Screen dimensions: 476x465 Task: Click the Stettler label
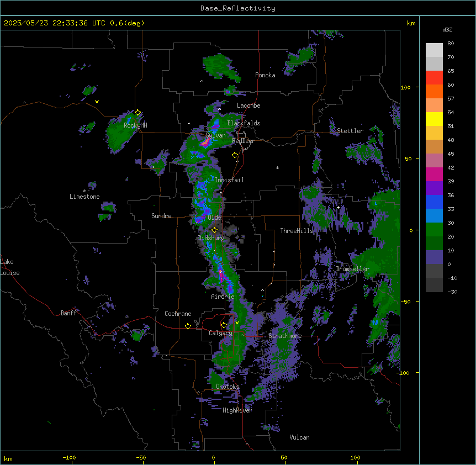(350, 131)
